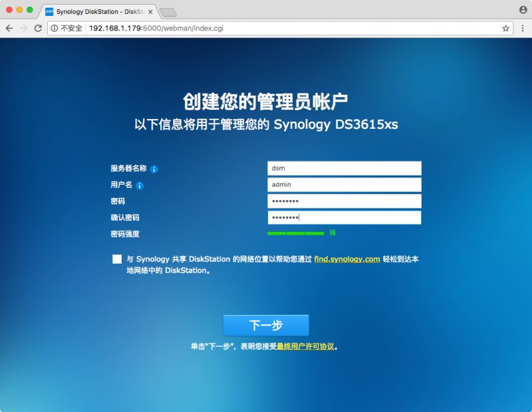This screenshot has height=412, width=532.
Task: Click the server name field containing dsm
Action: [x=344, y=168]
